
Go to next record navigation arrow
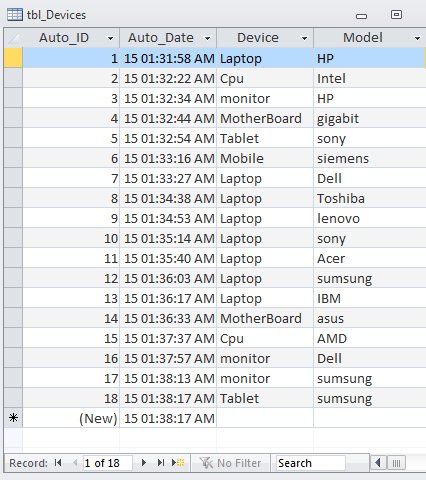tap(144, 463)
